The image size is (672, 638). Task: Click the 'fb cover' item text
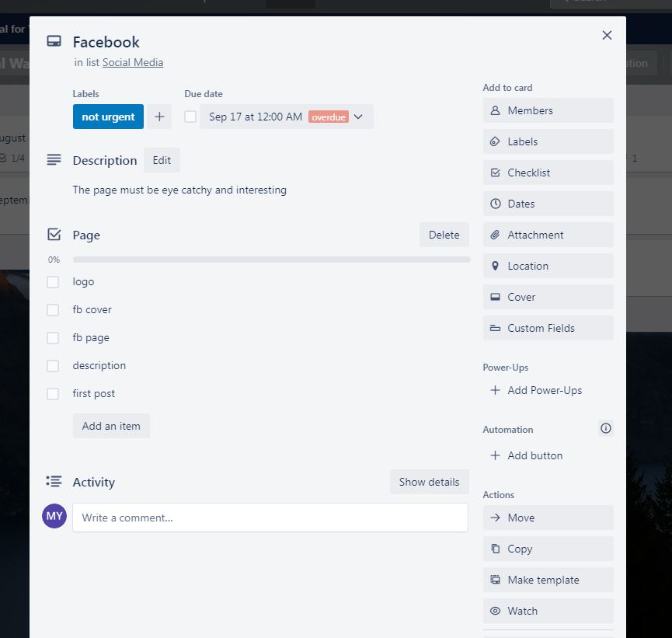(x=92, y=309)
